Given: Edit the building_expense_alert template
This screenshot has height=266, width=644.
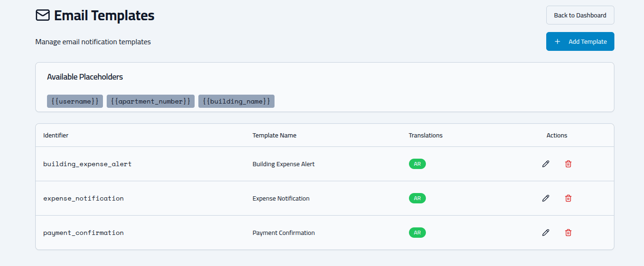Looking at the screenshot, I should [x=545, y=164].
